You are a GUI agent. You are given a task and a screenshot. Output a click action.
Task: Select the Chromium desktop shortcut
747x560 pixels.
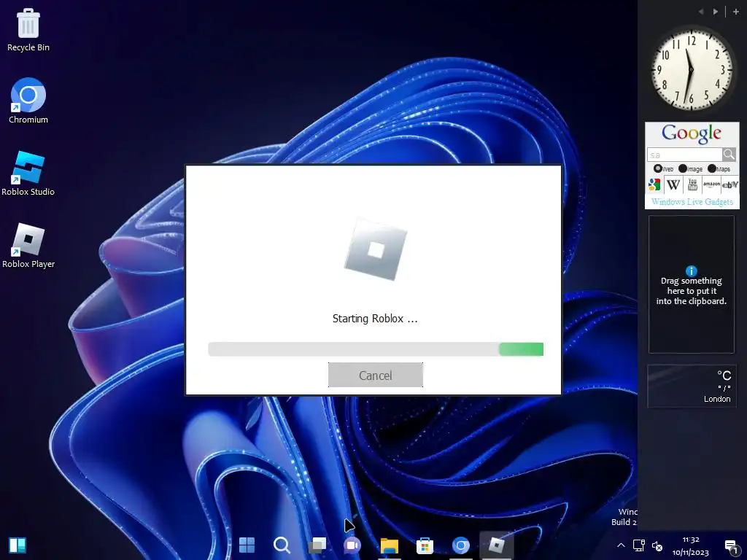tap(28, 101)
